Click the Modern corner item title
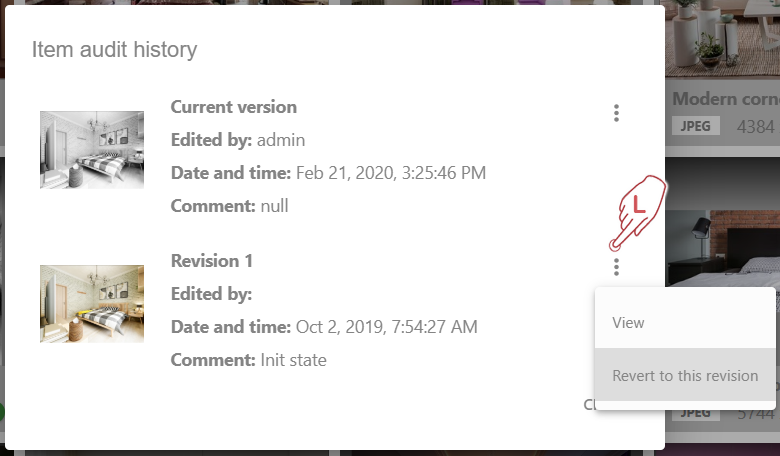Screen dimensions: 780x456 pos(725,99)
